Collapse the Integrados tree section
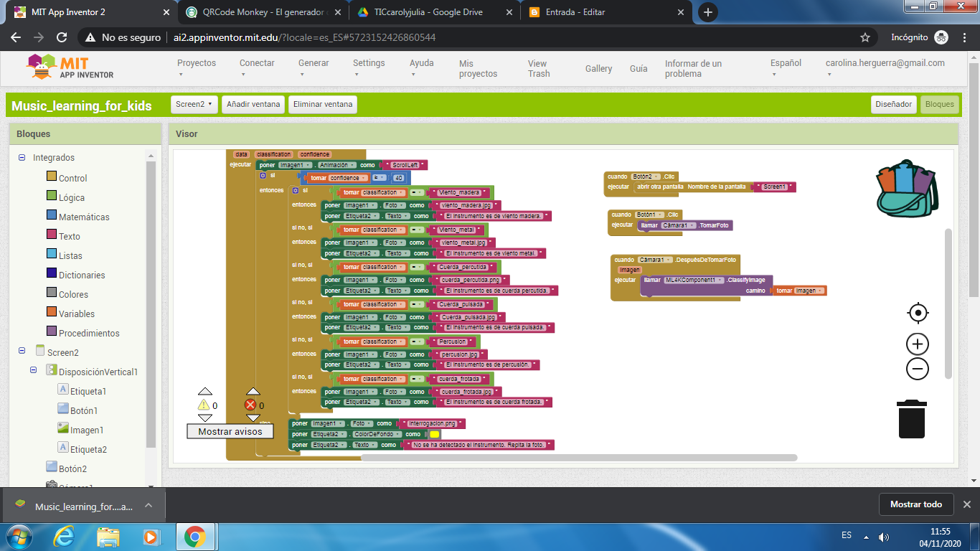980x551 pixels. tap(22, 158)
